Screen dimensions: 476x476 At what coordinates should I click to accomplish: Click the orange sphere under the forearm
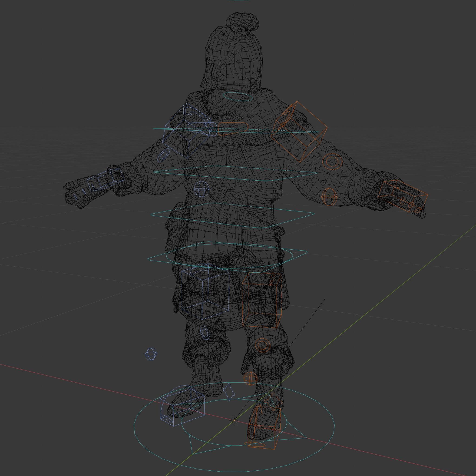click(329, 197)
